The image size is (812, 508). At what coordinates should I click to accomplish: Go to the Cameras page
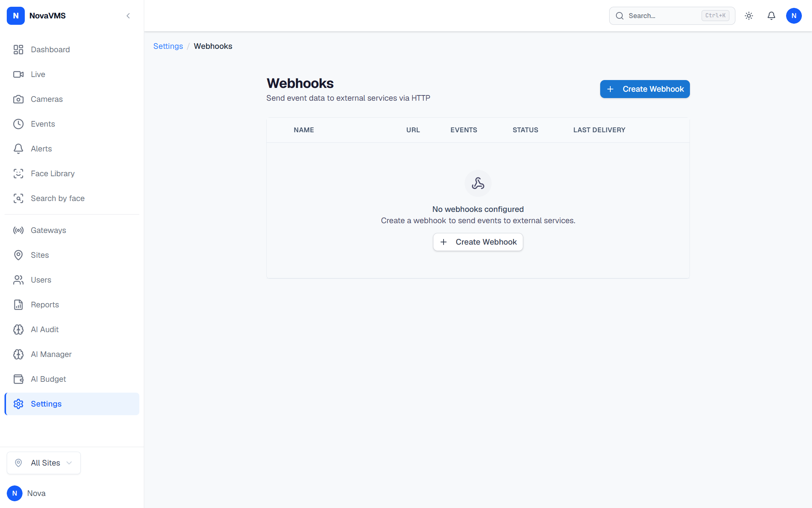(72, 99)
